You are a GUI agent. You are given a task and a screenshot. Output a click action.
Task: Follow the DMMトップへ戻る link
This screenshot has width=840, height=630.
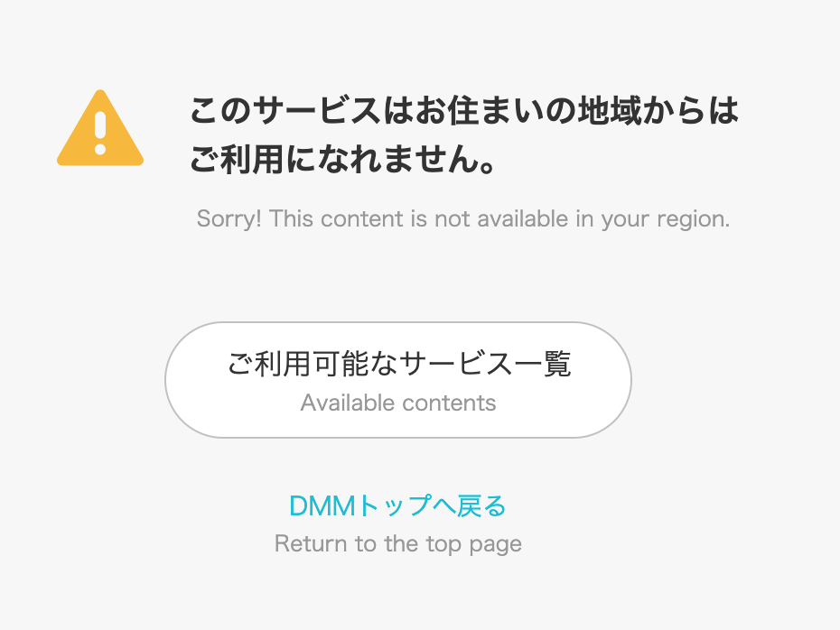tap(397, 505)
